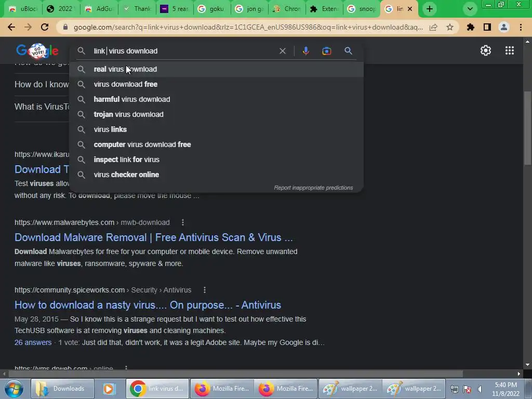Open Chrome three-dot menu

[x=521, y=27]
